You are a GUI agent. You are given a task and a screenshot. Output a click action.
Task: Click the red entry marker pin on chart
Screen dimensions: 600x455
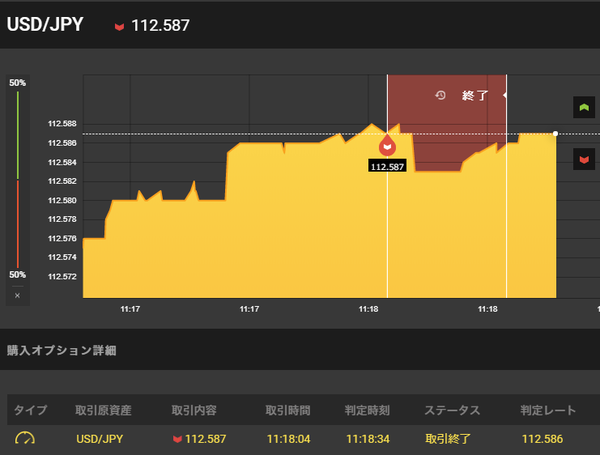[x=387, y=146]
